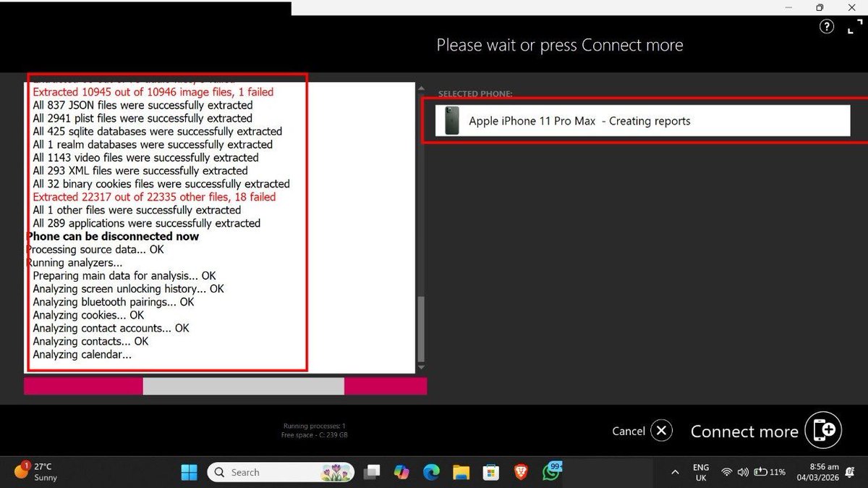Click 'All 32 binary cookies files' log line
Image resolution: width=868 pixels, height=488 pixels.
click(161, 184)
